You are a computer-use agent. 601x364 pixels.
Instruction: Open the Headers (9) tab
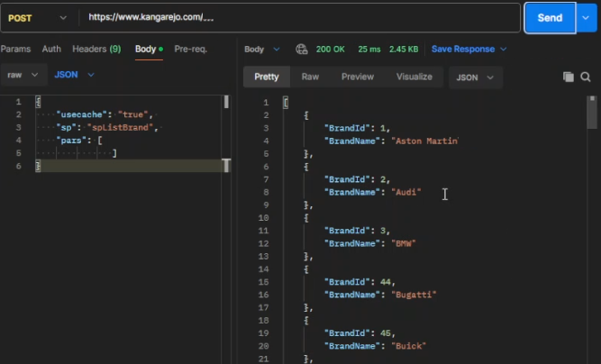96,49
